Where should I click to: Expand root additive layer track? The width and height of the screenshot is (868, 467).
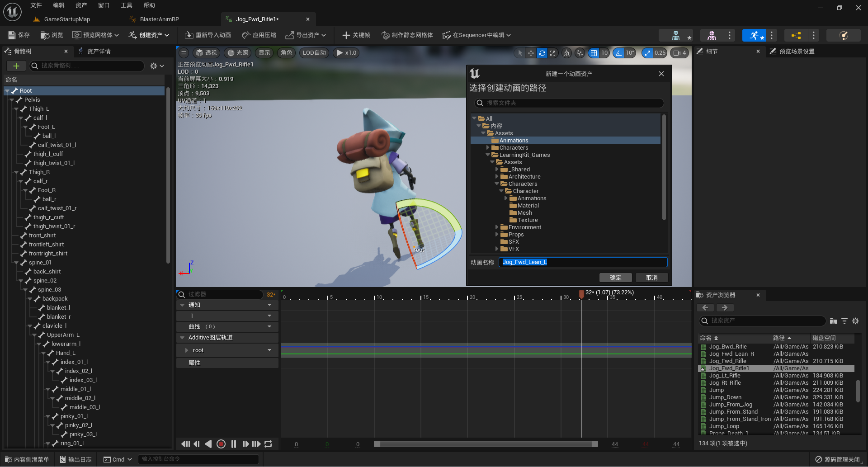(186, 350)
